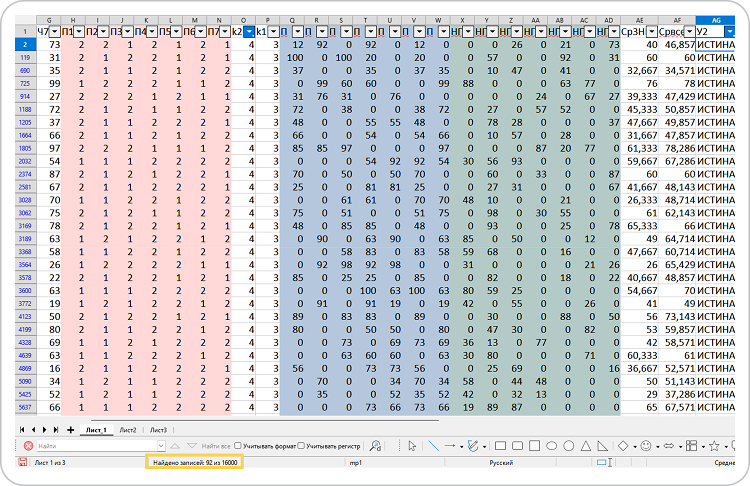Open filter dropdown for column Ср3Н

point(651,32)
